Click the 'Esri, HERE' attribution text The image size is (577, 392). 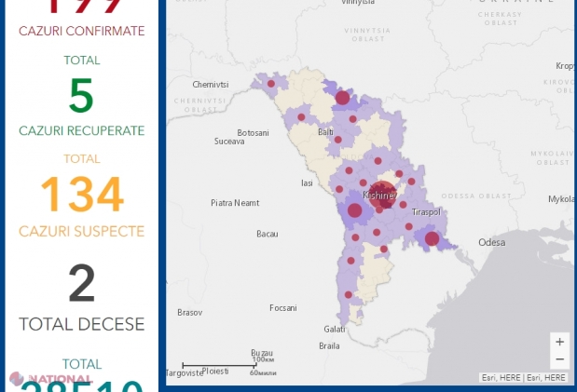tap(523, 378)
